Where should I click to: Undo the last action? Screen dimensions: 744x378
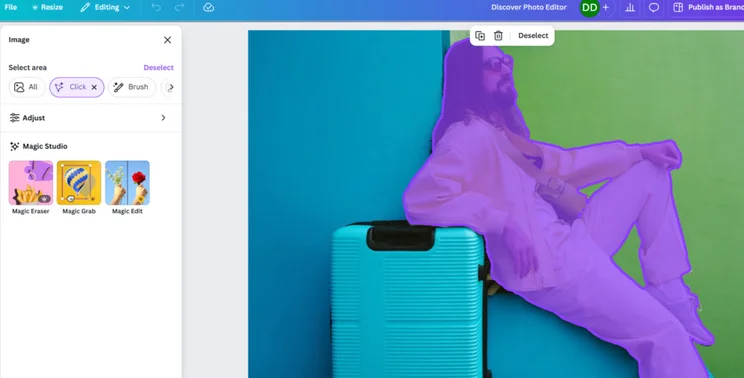click(156, 8)
